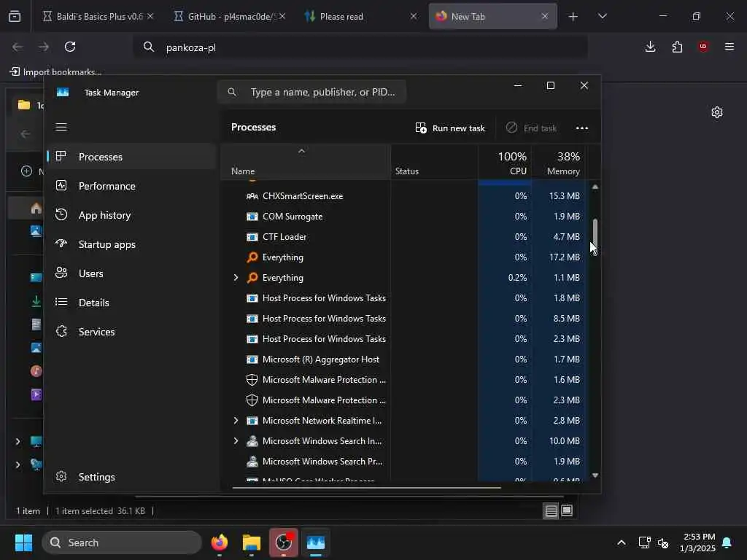Open Firefox View button

(x=15, y=17)
